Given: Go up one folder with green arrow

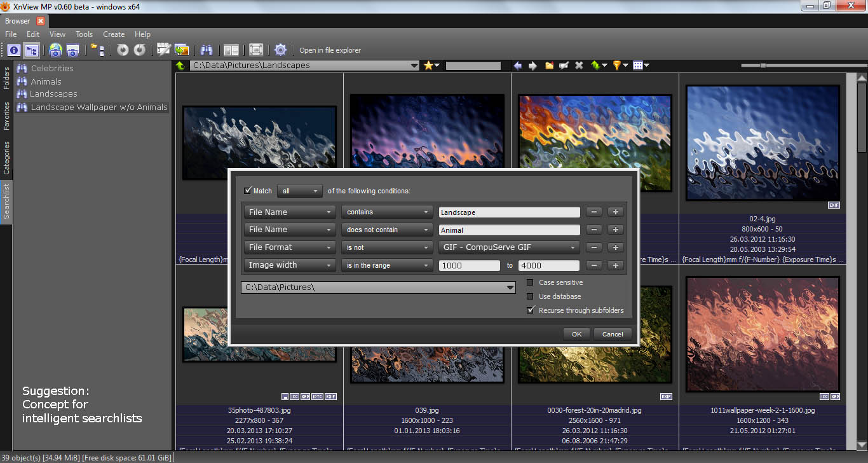Looking at the screenshot, I should click(181, 66).
